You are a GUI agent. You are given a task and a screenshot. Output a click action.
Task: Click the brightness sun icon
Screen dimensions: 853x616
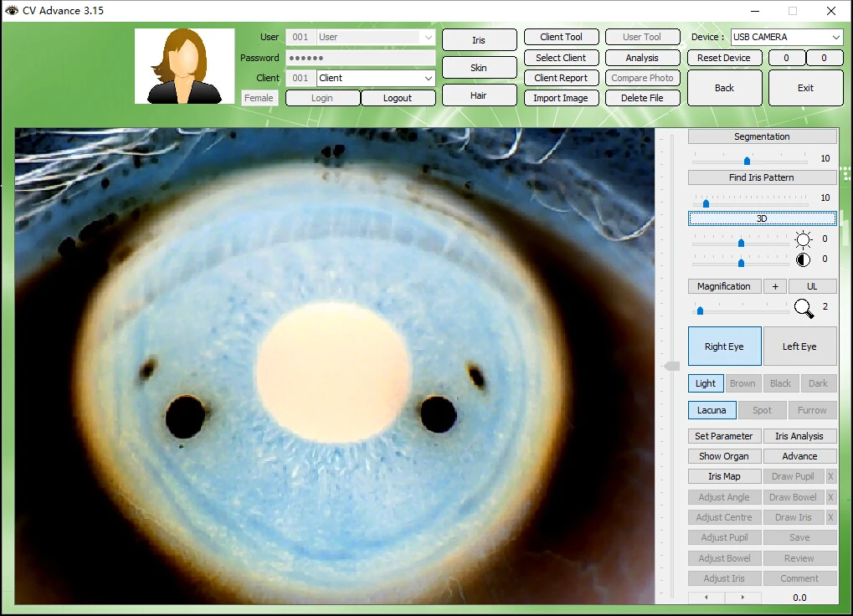803,239
